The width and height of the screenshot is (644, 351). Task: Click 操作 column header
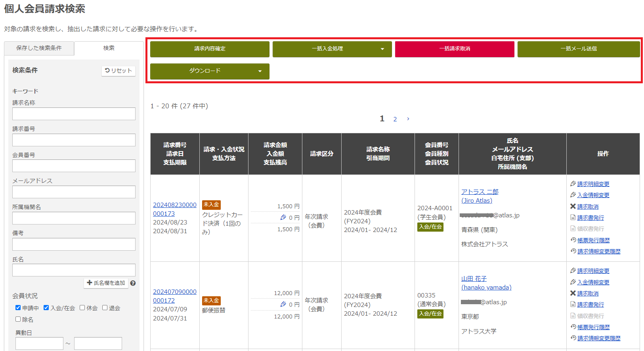[x=603, y=154]
